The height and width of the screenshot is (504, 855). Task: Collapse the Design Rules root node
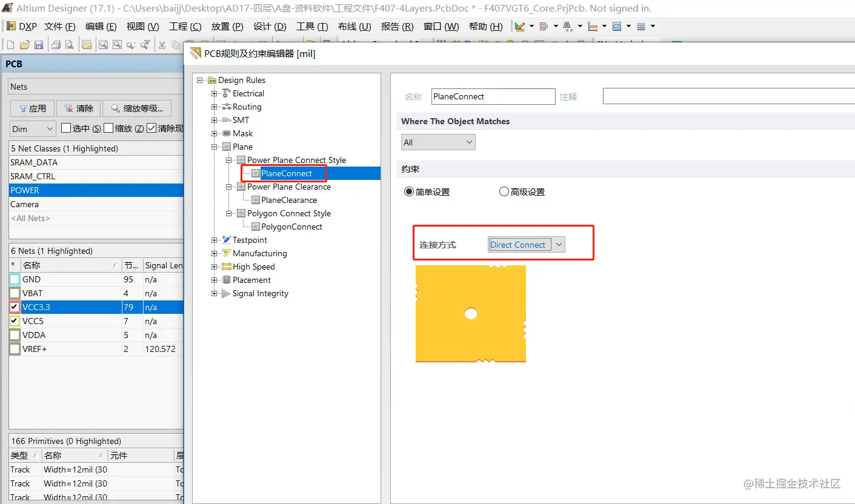201,80
